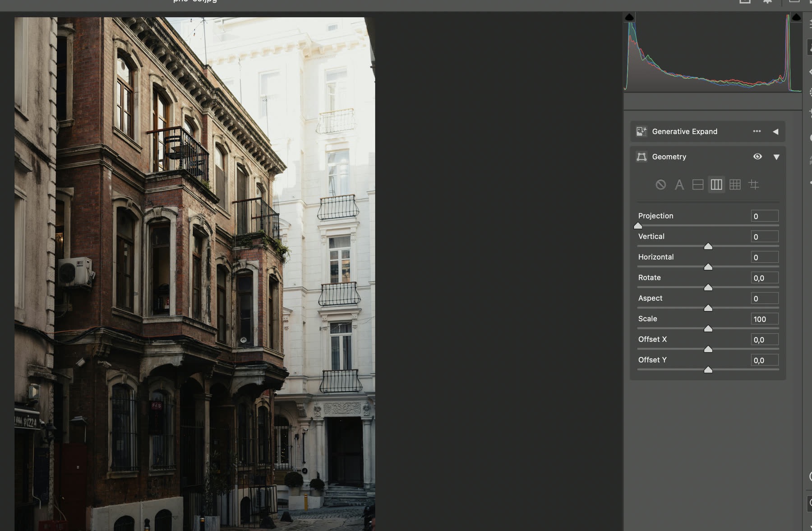Click the Aspect slider handle
812x531 pixels.
click(x=708, y=308)
